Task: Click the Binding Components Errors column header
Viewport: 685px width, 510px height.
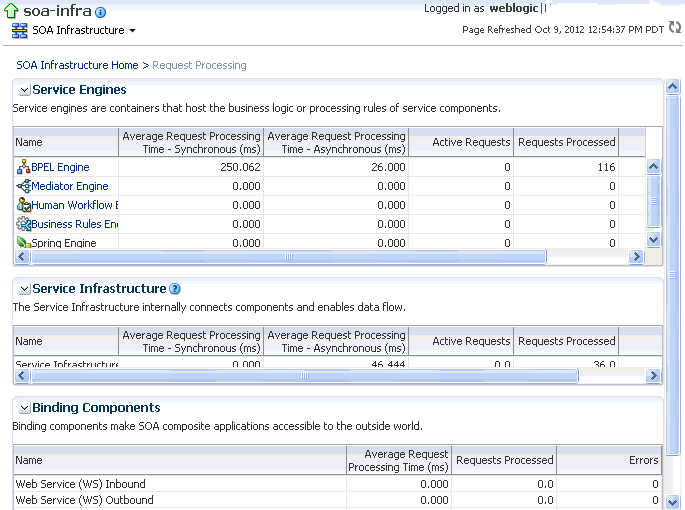Action: click(x=609, y=460)
